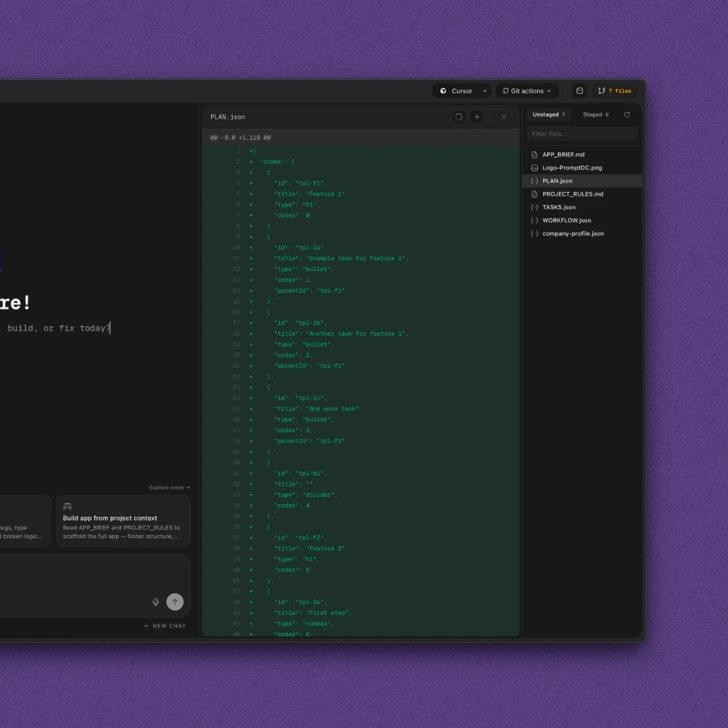Select the Build app from project context card

click(123, 521)
